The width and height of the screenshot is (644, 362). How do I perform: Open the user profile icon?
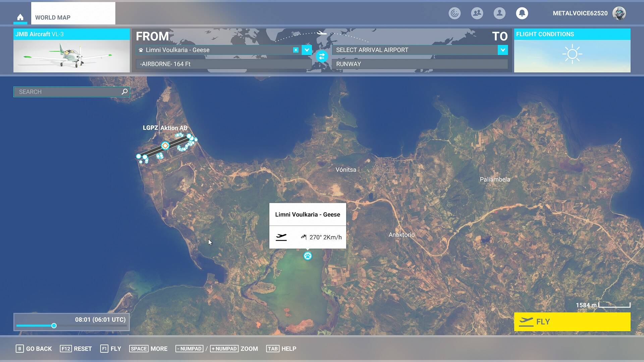[x=499, y=13]
